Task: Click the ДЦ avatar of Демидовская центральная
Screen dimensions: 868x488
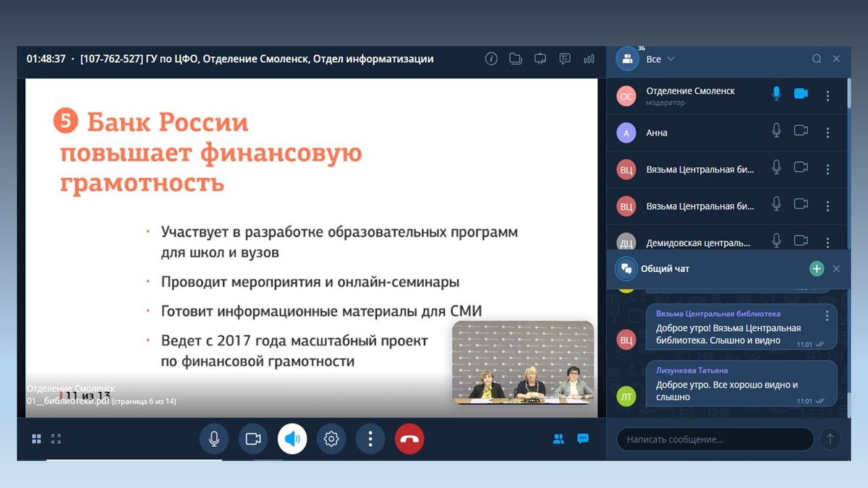Action: (x=627, y=242)
